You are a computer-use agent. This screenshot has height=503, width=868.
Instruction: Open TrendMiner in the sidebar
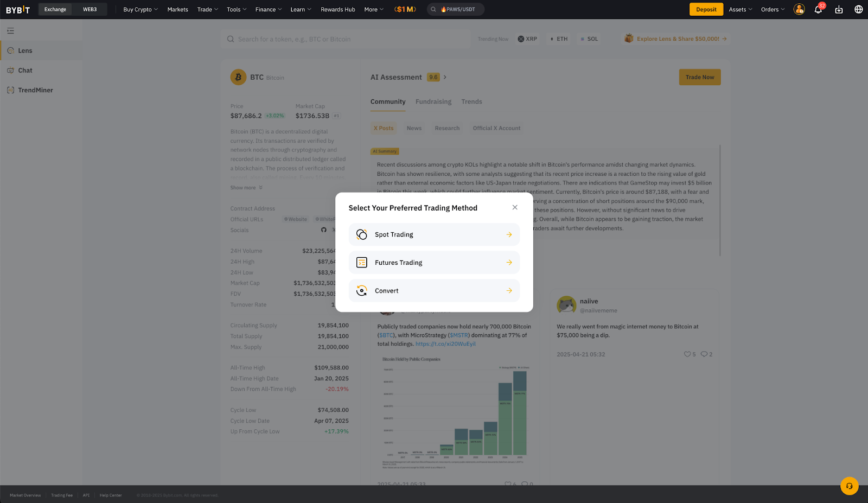tap(41, 90)
